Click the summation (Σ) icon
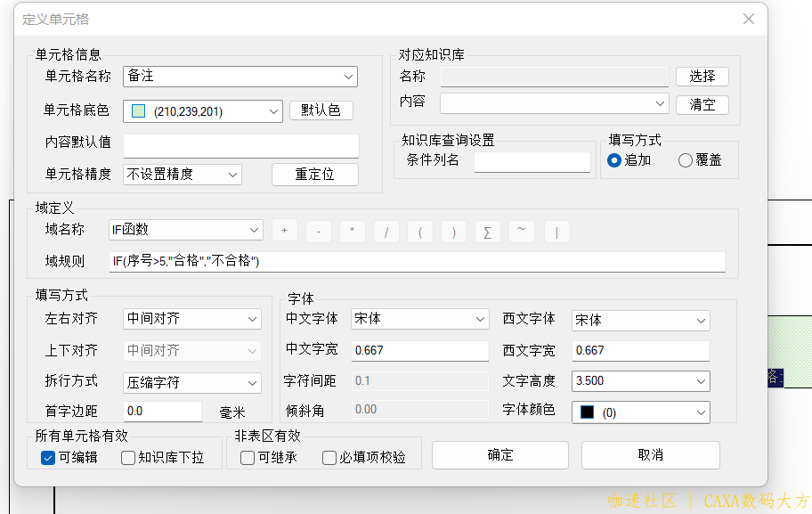The width and height of the screenshot is (812, 514). tap(487, 231)
